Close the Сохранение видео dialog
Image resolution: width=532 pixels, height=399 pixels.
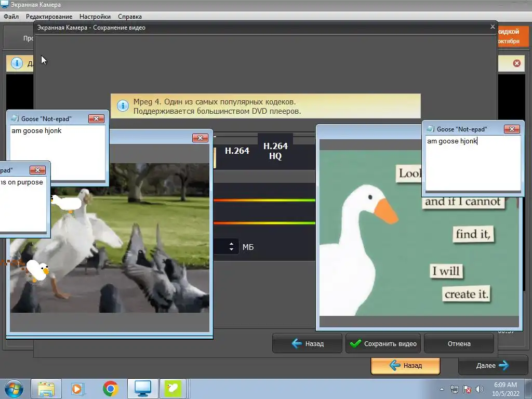(493, 26)
